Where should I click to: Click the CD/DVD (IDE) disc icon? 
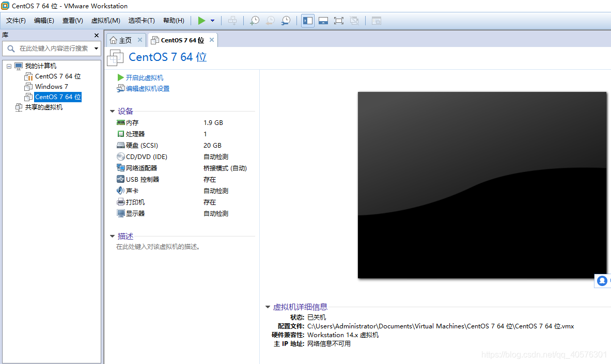pos(121,156)
